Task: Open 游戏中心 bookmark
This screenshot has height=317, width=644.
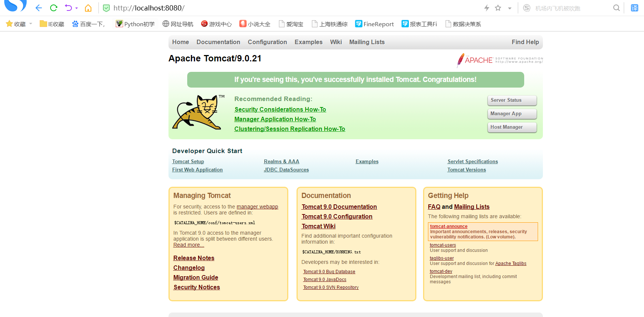Action: (x=216, y=24)
